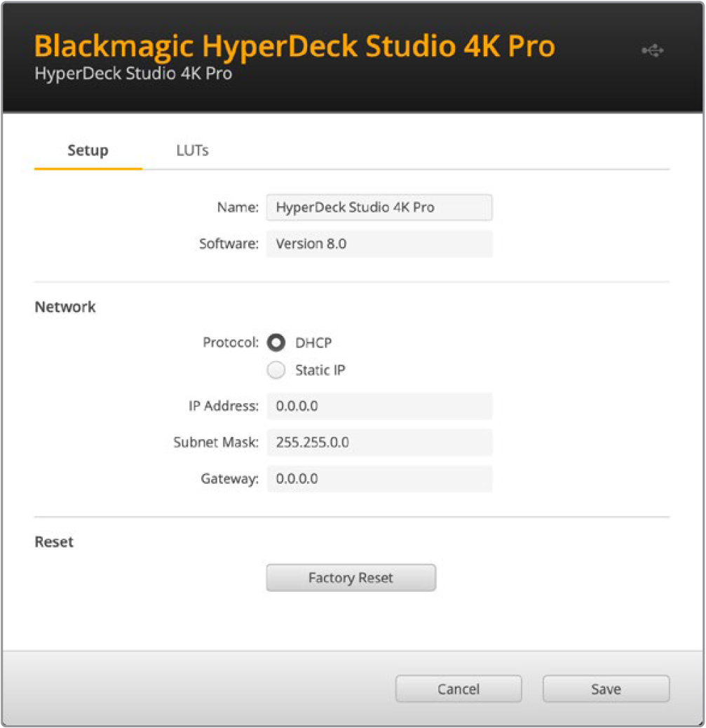Click the Cancel button
This screenshot has width=706, height=728.
[x=459, y=689]
